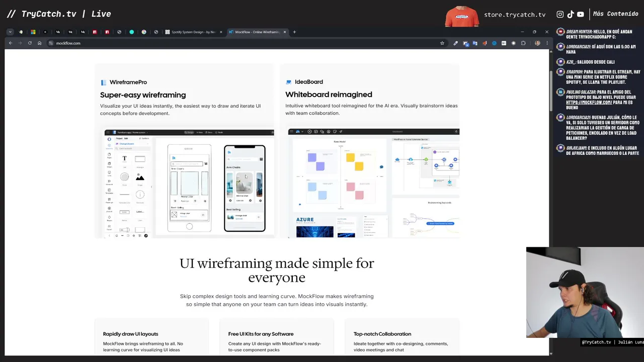The width and height of the screenshot is (644, 362).
Task: Open the blue globe extension
Action: point(494,43)
